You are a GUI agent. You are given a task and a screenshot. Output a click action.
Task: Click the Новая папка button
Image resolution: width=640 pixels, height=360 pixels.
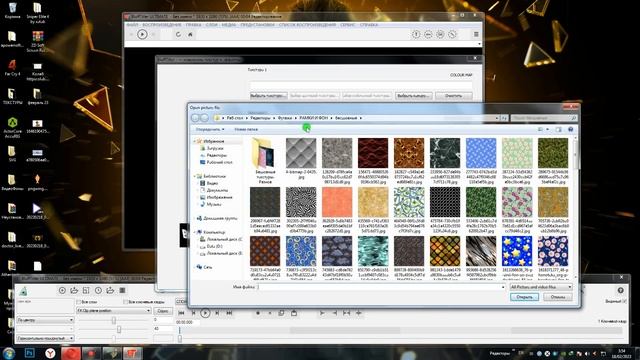click(246, 129)
